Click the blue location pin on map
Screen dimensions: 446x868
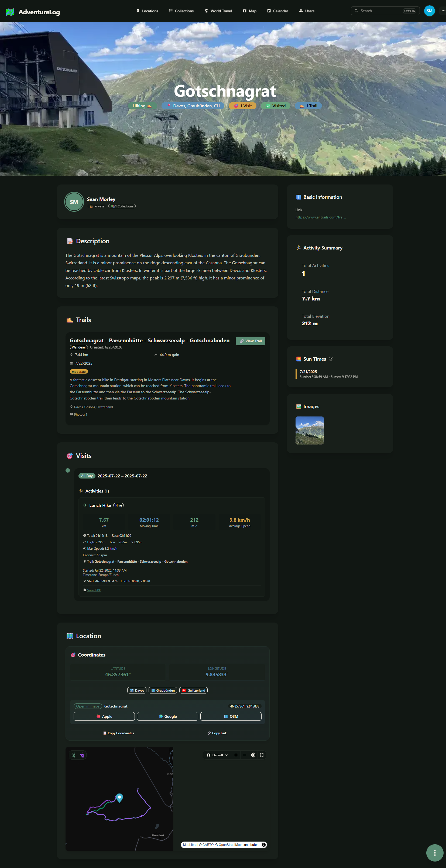tap(119, 798)
